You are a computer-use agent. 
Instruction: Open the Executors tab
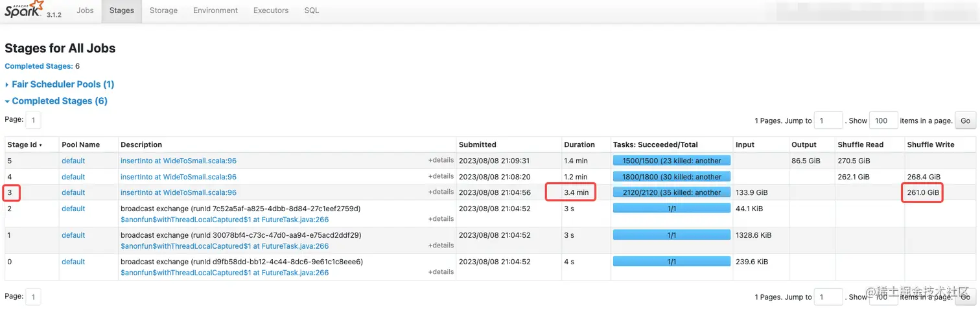(271, 10)
